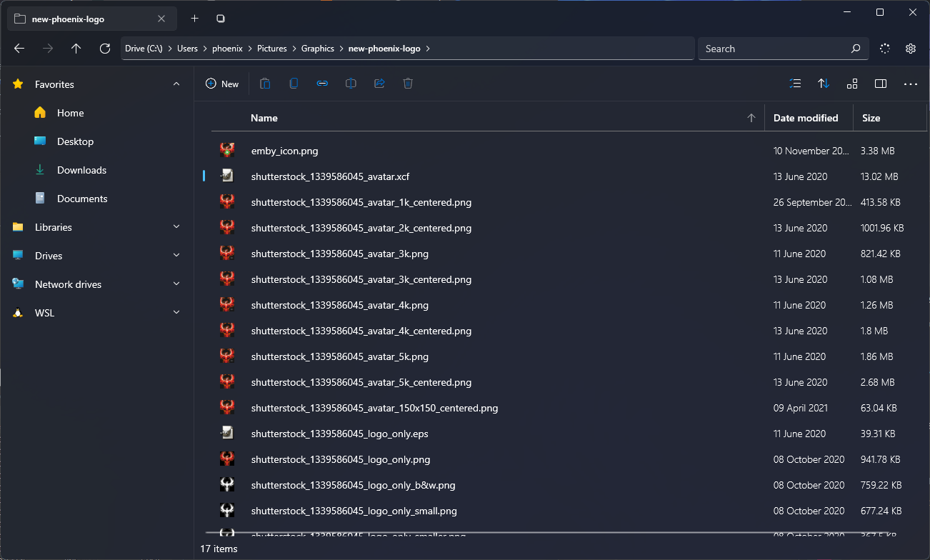Go forward with the right arrow
Image resolution: width=930 pixels, height=560 pixels.
(x=48, y=49)
